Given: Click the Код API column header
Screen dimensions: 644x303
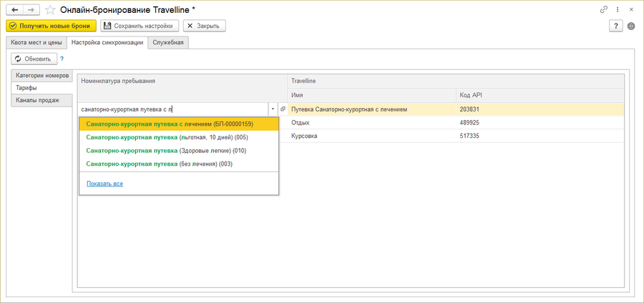Looking at the screenshot, I should point(540,95).
